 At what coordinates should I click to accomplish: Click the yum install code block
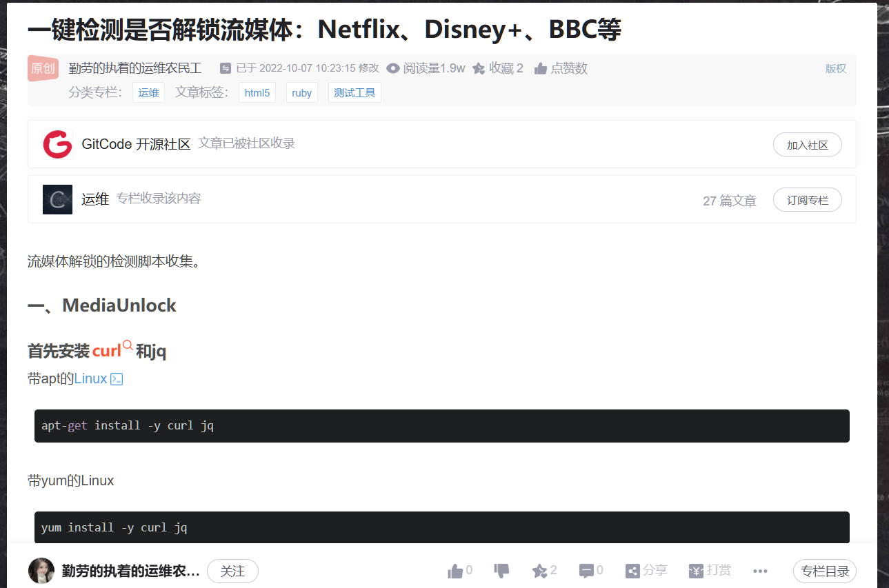pyautogui.click(x=442, y=527)
